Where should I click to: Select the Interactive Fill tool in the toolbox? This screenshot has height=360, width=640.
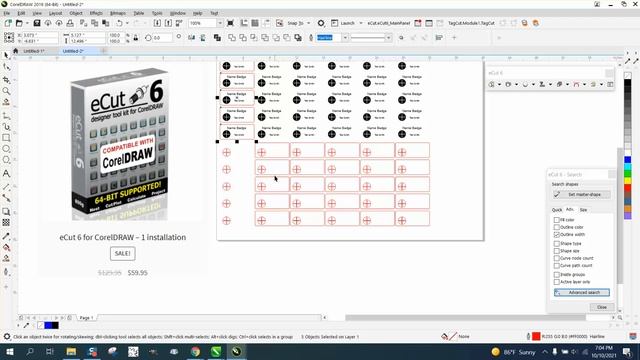[x=6, y=247]
